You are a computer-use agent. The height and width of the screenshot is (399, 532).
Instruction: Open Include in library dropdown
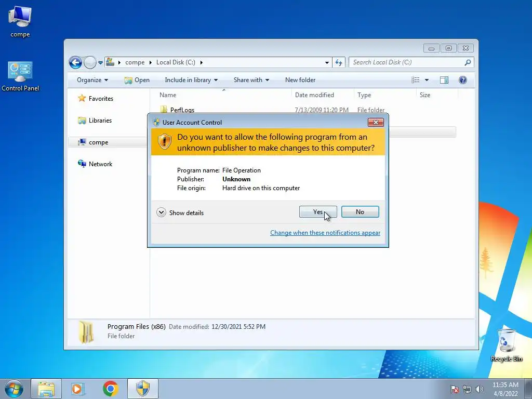191,80
